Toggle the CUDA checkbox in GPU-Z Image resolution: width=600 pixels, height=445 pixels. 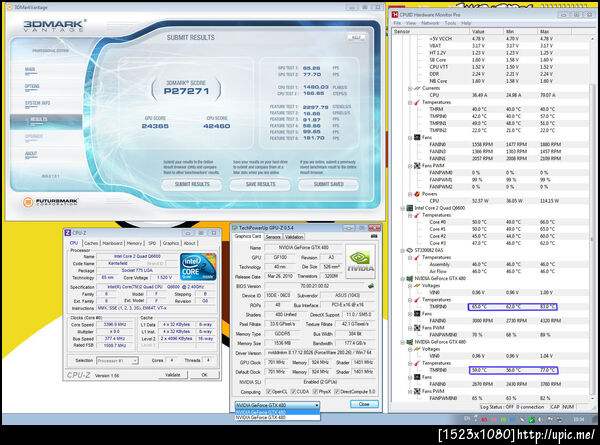(293, 391)
